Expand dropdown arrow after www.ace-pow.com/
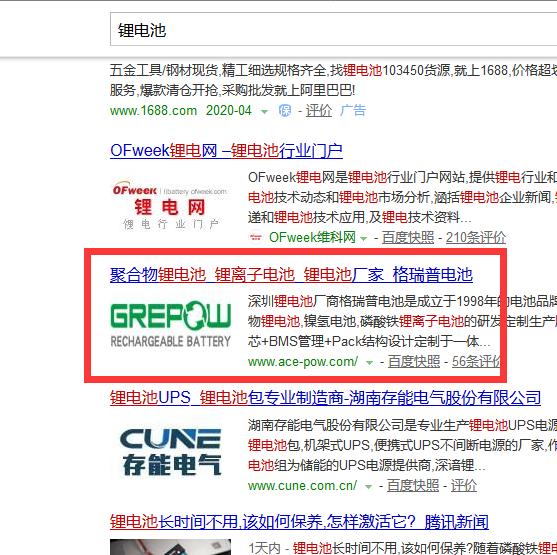 (369, 363)
